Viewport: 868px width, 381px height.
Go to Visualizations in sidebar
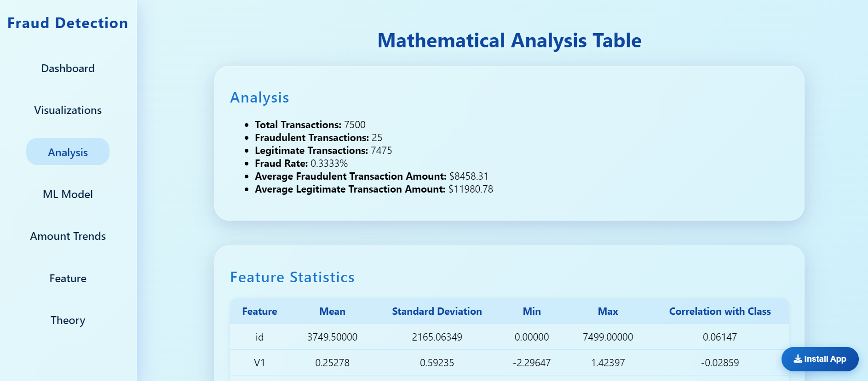pos(68,110)
